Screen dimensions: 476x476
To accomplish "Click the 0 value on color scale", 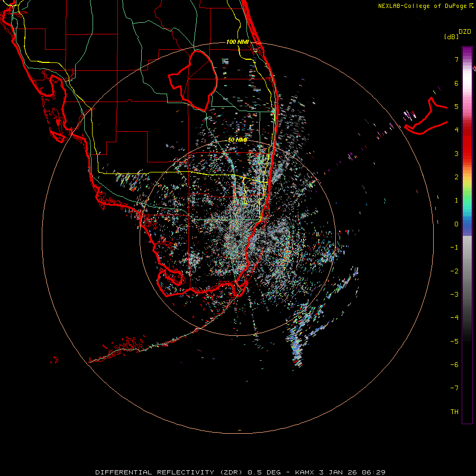I will [456, 224].
